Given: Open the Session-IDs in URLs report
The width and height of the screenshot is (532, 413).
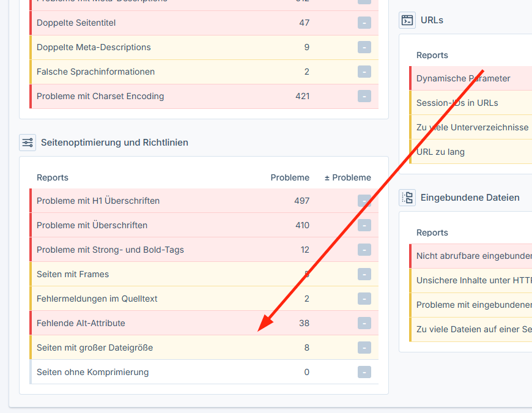Looking at the screenshot, I should point(457,103).
